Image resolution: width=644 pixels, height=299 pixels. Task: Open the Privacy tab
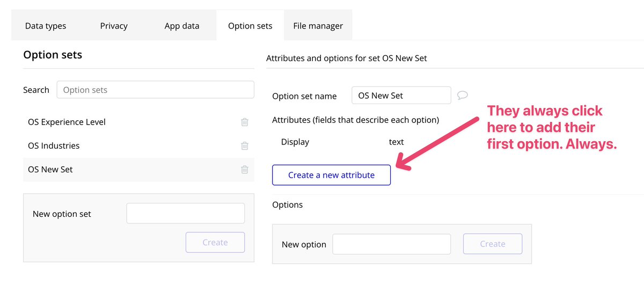[114, 25]
